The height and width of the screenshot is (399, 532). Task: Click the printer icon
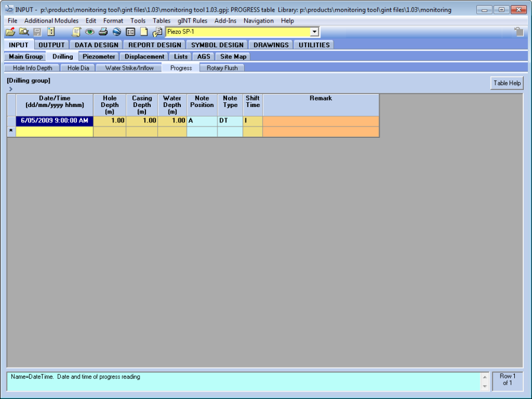(x=103, y=32)
